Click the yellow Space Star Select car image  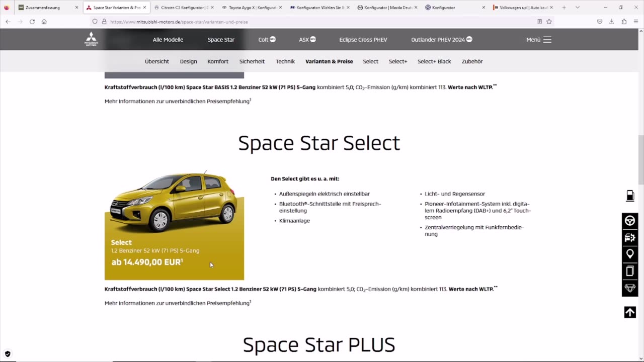pyautogui.click(x=174, y=202)
